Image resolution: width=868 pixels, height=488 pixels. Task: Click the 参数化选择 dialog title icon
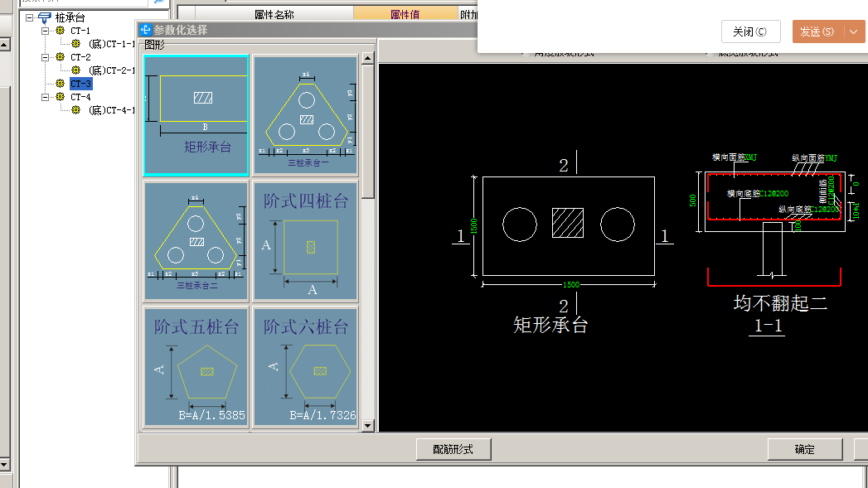(x=146, y=30)
